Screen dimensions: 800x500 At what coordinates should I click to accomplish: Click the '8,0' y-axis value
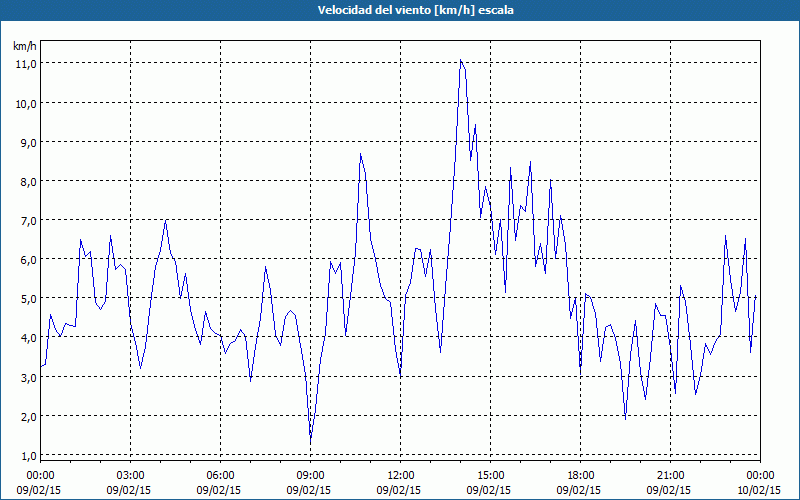point(29,182)
